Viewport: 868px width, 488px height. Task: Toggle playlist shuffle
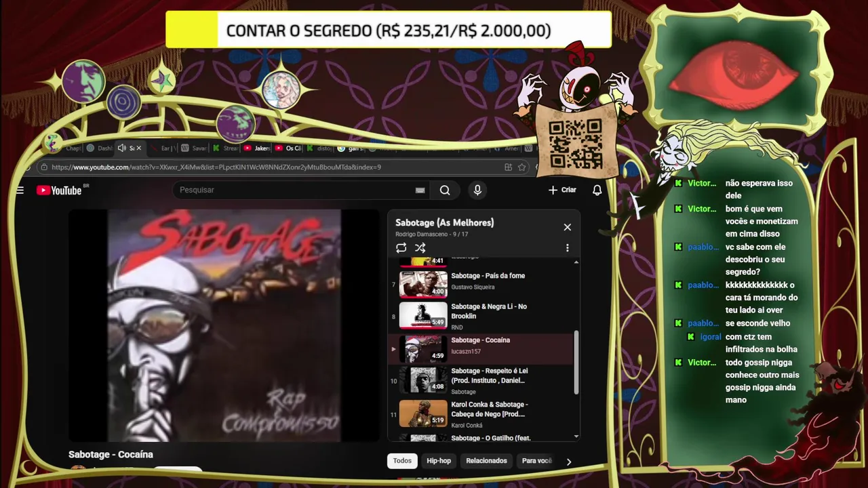coord(420,248)
